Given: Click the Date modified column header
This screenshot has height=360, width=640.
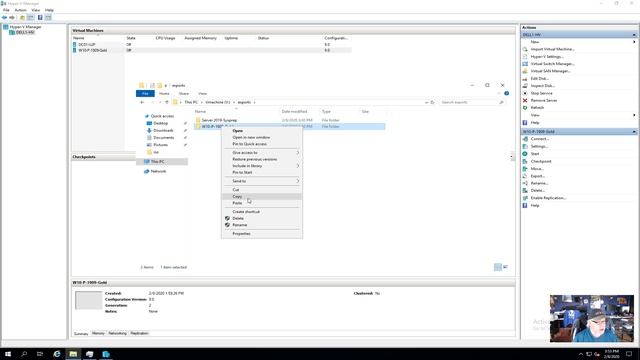Looking at the screenshot, I should 294,111.
